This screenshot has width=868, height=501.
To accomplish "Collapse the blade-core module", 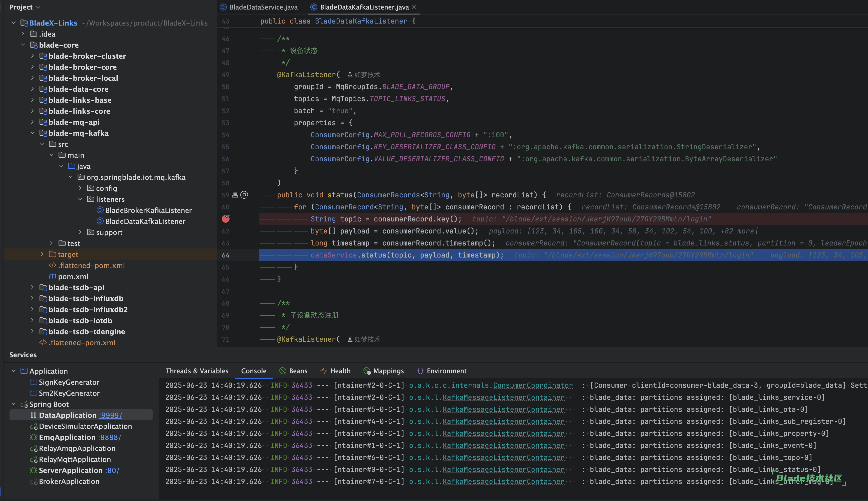I will tap(23, 45).
